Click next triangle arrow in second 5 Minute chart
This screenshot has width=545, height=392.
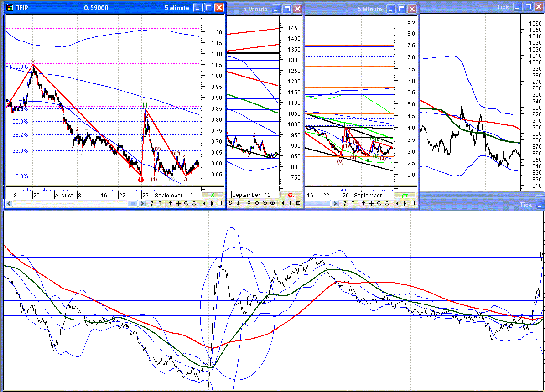(291, 203)
